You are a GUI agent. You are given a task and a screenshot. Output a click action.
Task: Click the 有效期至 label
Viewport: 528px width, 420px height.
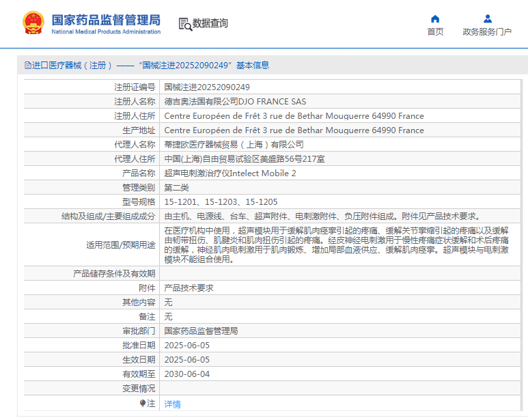[139, 374]
